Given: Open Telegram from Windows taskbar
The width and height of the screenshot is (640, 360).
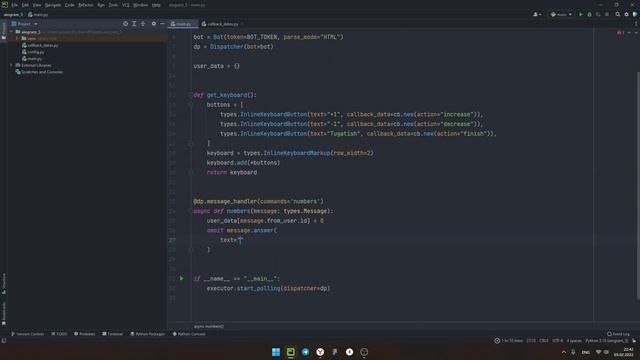Looking at the screenshot, I should (x=305, y=352).
